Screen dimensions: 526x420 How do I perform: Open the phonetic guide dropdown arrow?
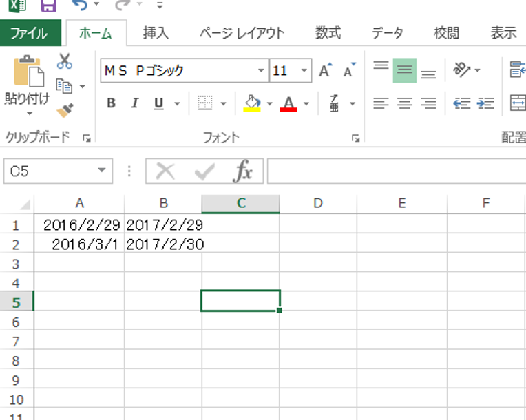pyautogui.click(x=353, y=104)
